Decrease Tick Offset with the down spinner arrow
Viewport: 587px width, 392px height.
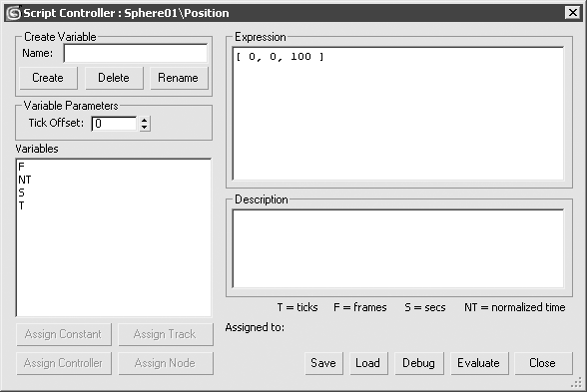click(145, 128)
